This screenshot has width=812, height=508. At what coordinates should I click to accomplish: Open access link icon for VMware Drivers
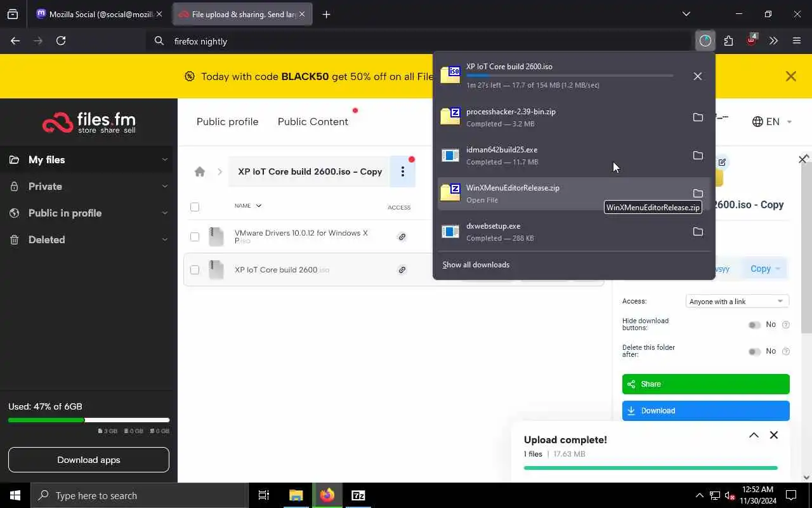point(402,237)
